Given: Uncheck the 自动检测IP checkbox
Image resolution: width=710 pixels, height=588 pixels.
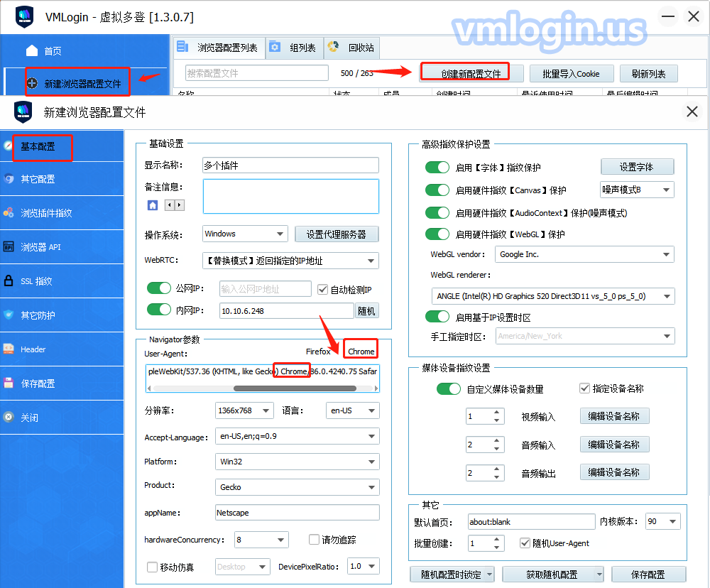Looking at the screenshot, I should coord(323,290).
